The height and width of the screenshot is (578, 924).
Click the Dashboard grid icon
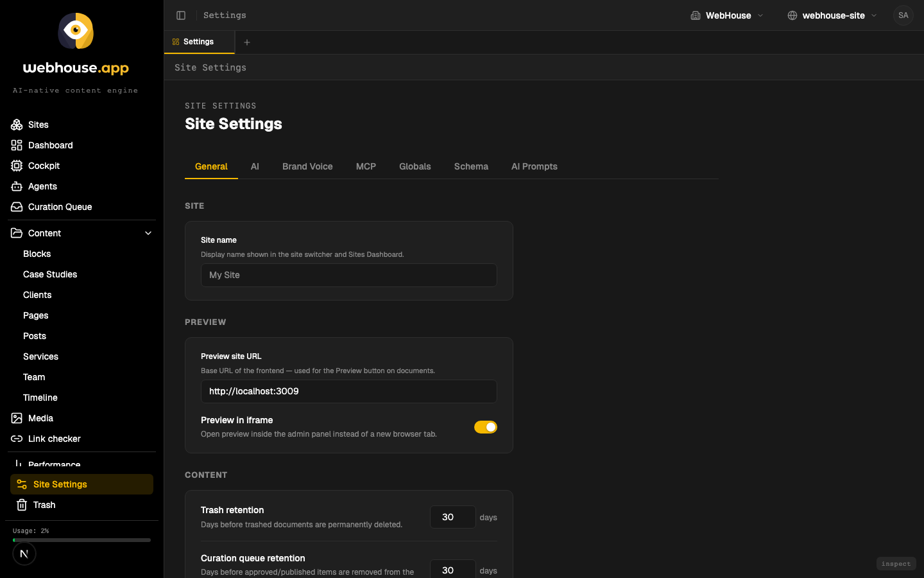click(x=17, y=145)
